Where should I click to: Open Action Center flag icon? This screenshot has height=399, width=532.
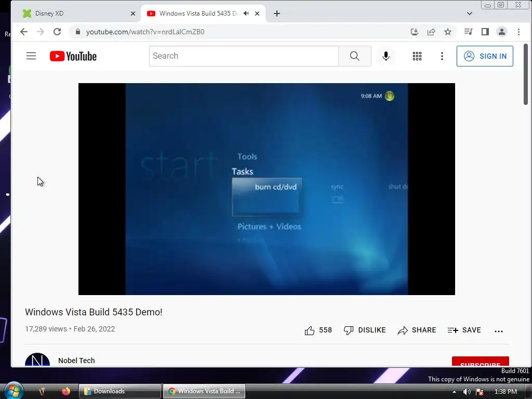(480, 392)
